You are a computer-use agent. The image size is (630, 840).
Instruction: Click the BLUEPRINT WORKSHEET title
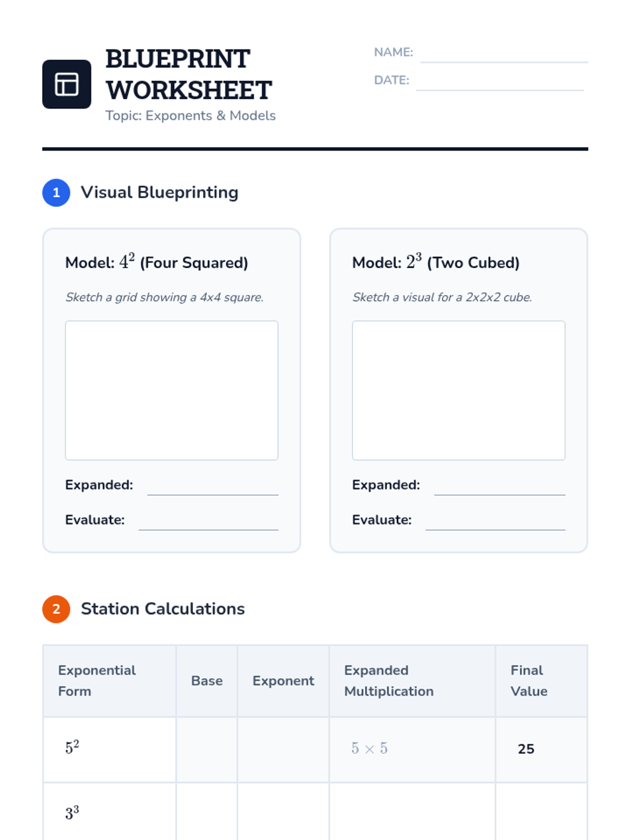coord(188,74)
